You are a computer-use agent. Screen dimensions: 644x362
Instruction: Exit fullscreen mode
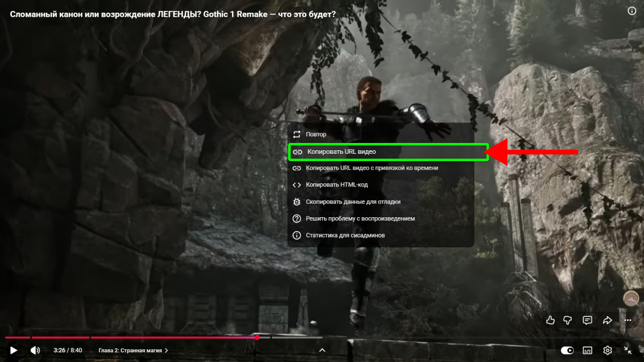[628, 350]
